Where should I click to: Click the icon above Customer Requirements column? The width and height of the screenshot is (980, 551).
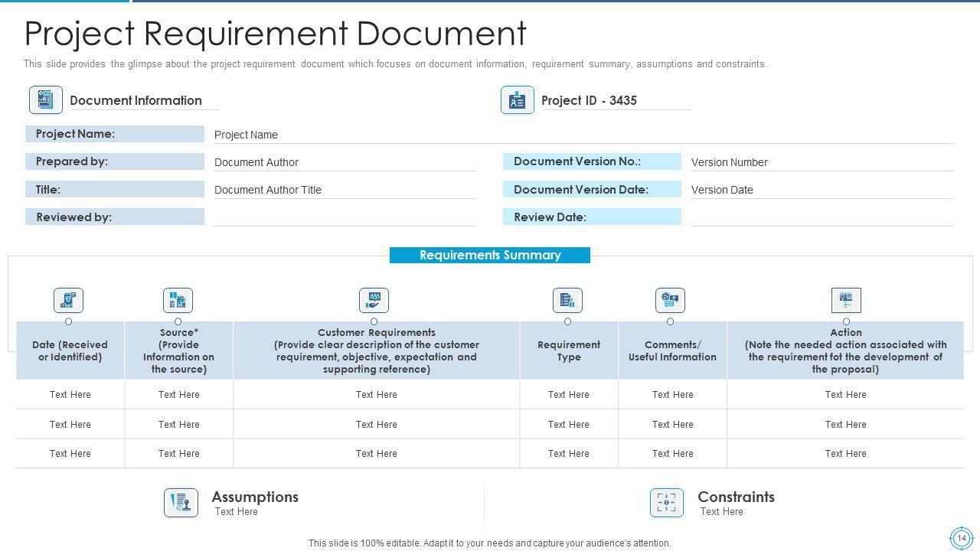(374, 300)
